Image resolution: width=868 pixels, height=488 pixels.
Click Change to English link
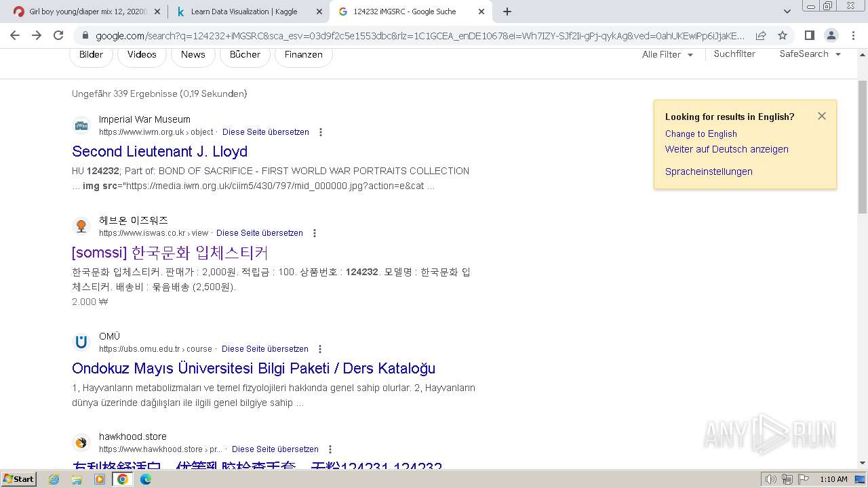tap(701, 134)
